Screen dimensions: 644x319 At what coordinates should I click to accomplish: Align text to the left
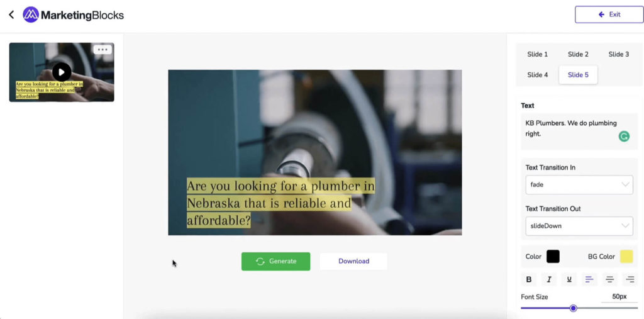pos(589,279)
